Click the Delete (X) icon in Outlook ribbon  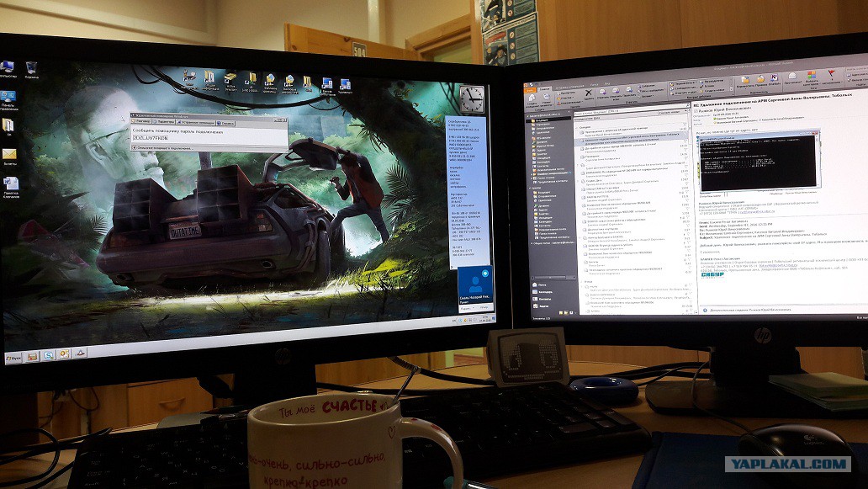pyautogui.click(x=589, y=93)
